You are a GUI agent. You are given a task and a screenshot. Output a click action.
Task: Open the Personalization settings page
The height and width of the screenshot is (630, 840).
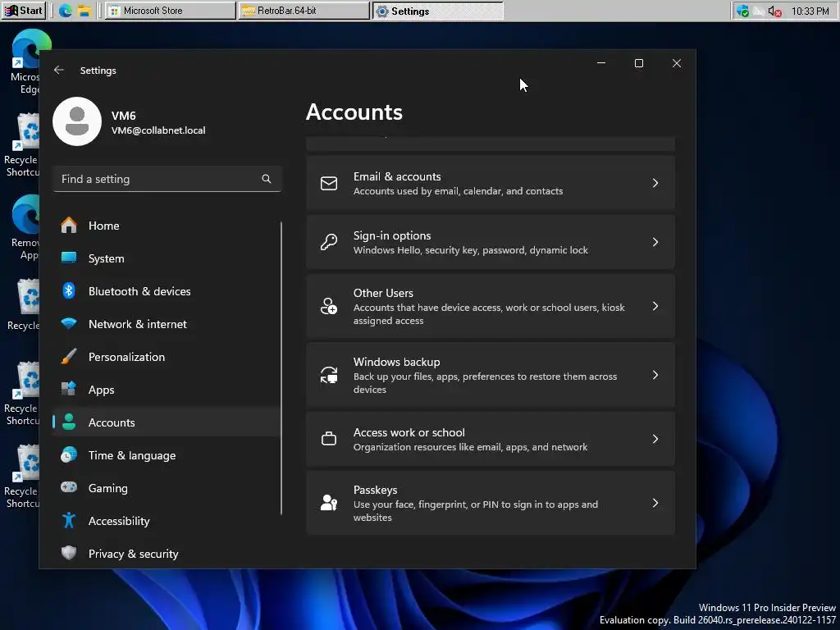tap(166, 357)
